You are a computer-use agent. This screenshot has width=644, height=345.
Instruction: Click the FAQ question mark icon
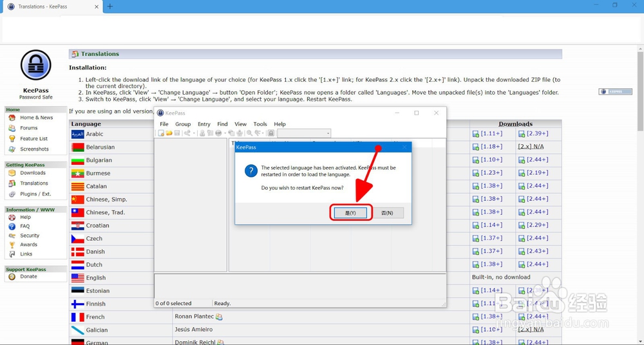[12, 227]
